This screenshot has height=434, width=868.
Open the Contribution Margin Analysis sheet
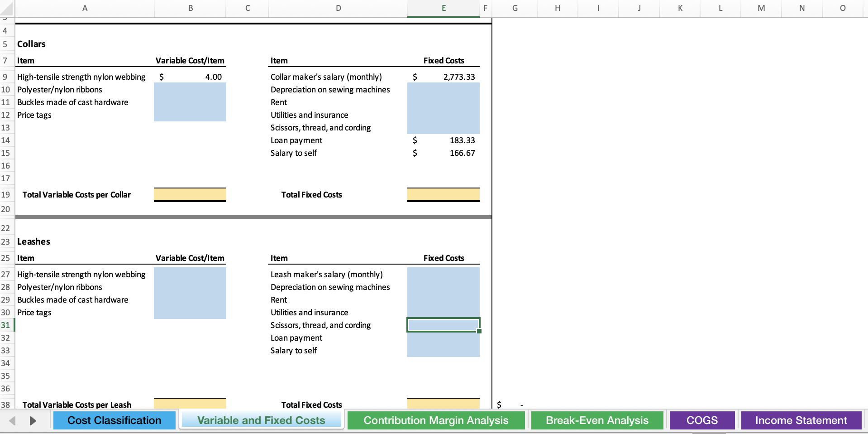point(435,420)
